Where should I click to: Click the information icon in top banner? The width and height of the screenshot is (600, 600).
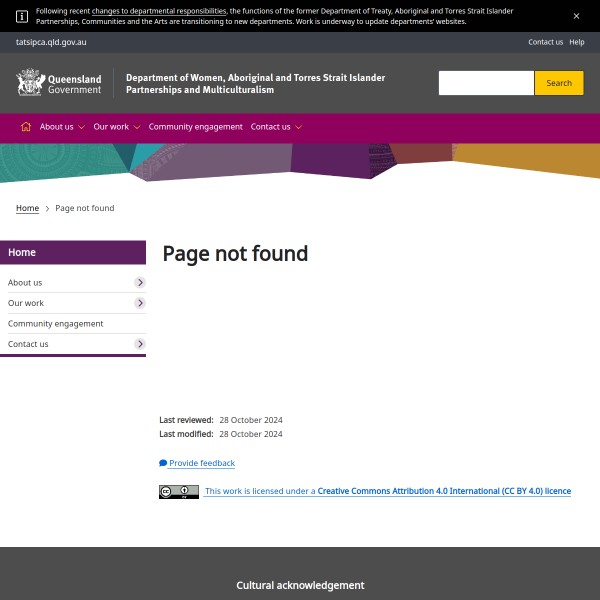(22, 16)
